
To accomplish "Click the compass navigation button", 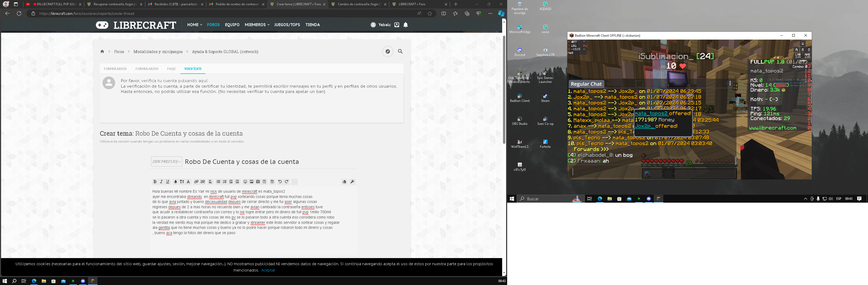I will point(388,51).
